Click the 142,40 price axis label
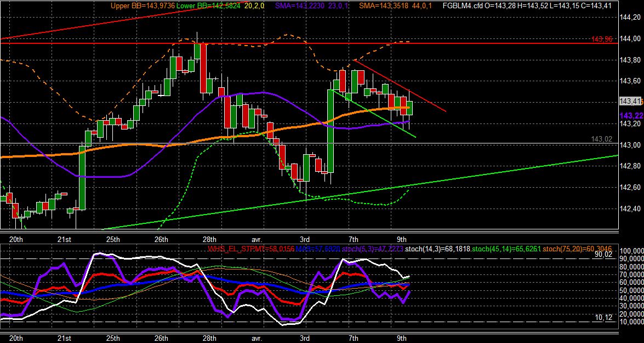This screenshot has height=343, width=644. point(630,209)
